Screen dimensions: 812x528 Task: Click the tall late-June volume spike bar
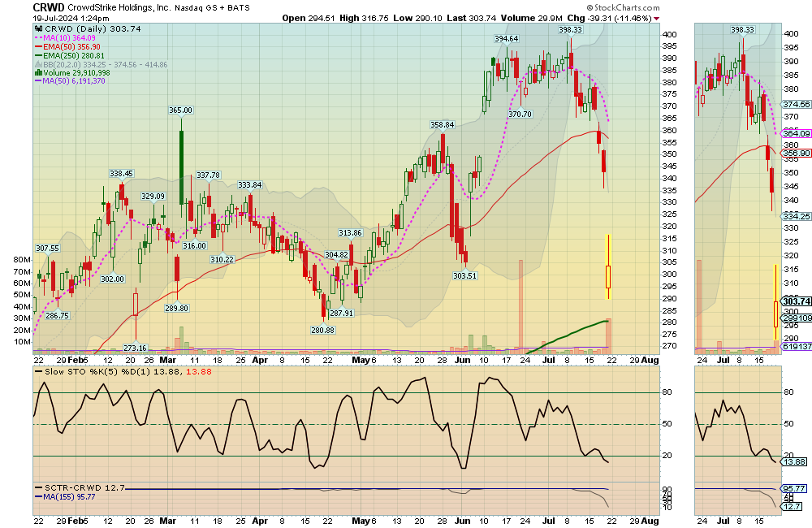tap(521, 307)
